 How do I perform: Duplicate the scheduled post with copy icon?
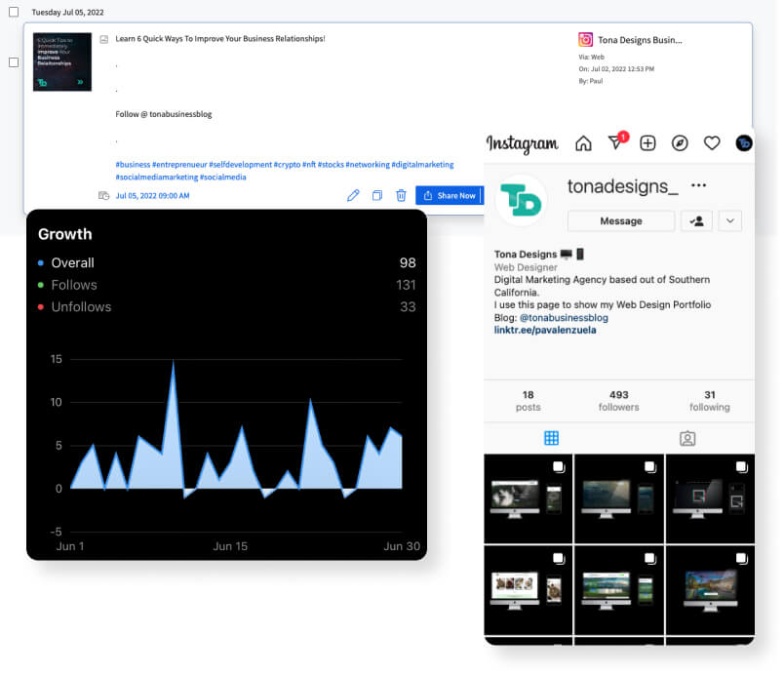coord(377,195)
